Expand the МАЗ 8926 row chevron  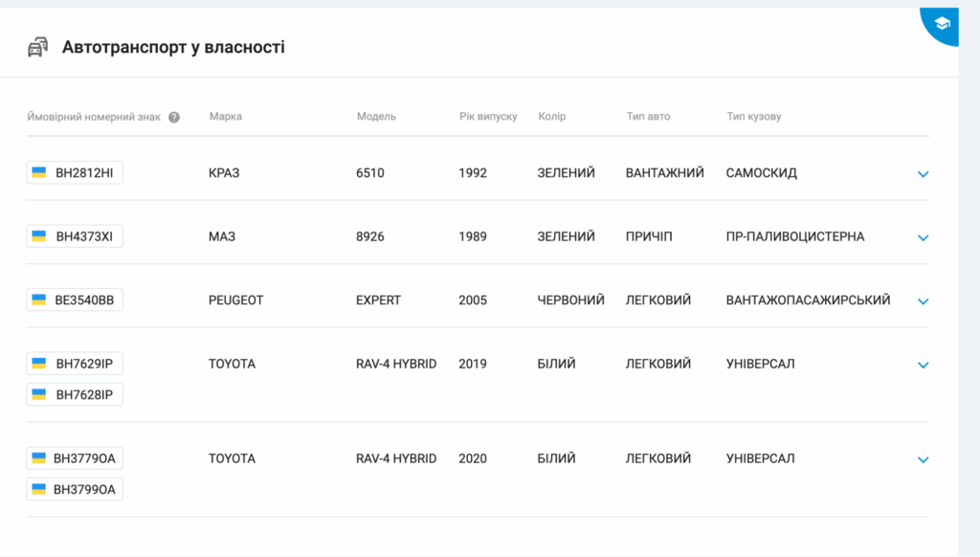coord(923,237)
